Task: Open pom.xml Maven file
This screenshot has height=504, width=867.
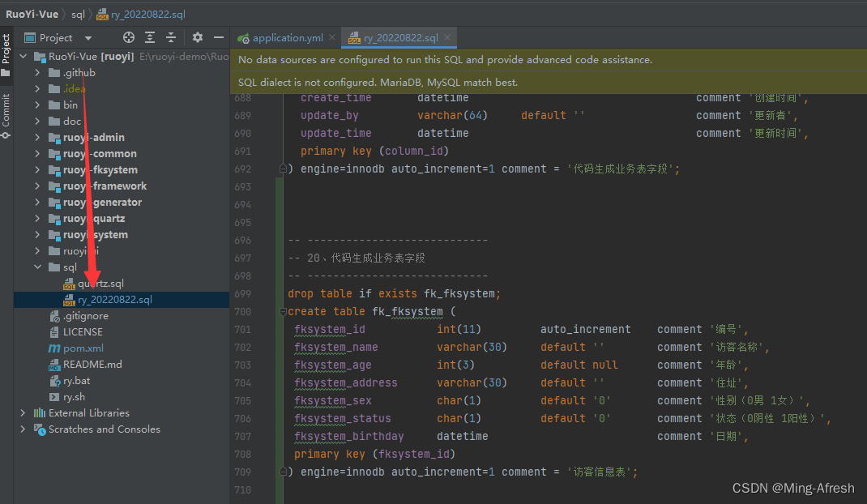Action: point(83,348)
